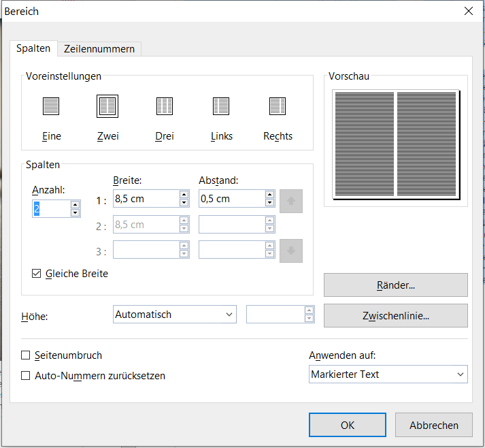Screen dimensions: 485x448
Task: Increase Breite of column 1
Action: click(x=184, y=195)
